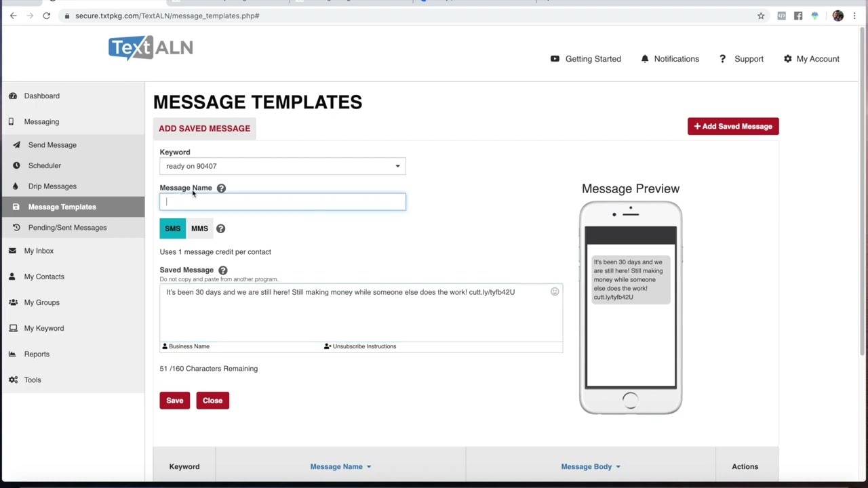The width and height of the screenshot is (868, 488).
Task: Click the Support question mark icon
Action: (723, 59)
